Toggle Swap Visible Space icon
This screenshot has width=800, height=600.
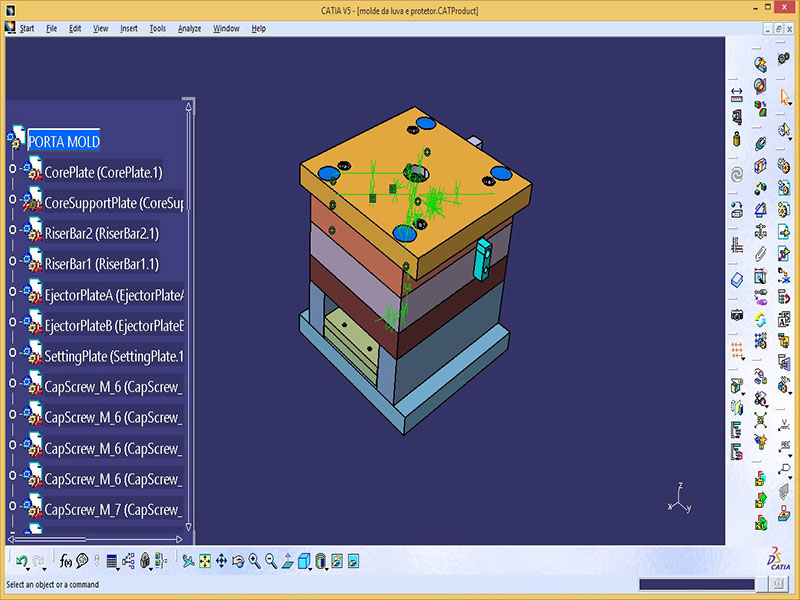tap(353, 561)
